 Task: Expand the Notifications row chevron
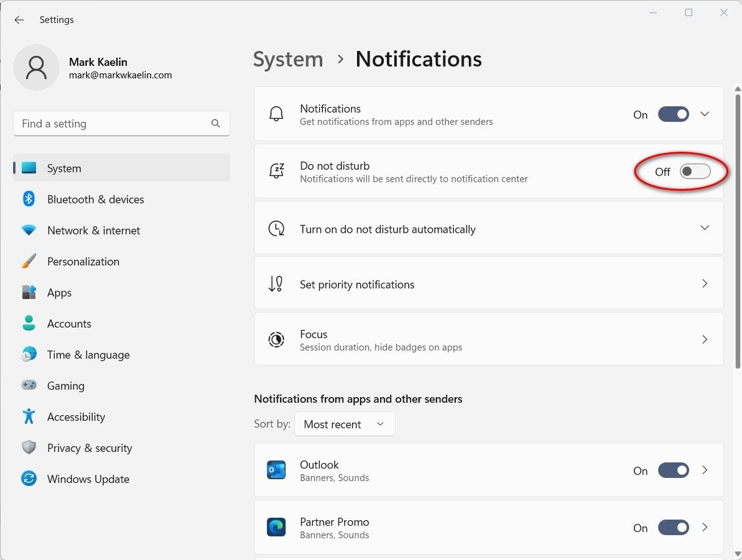click(x=705, y=114)
